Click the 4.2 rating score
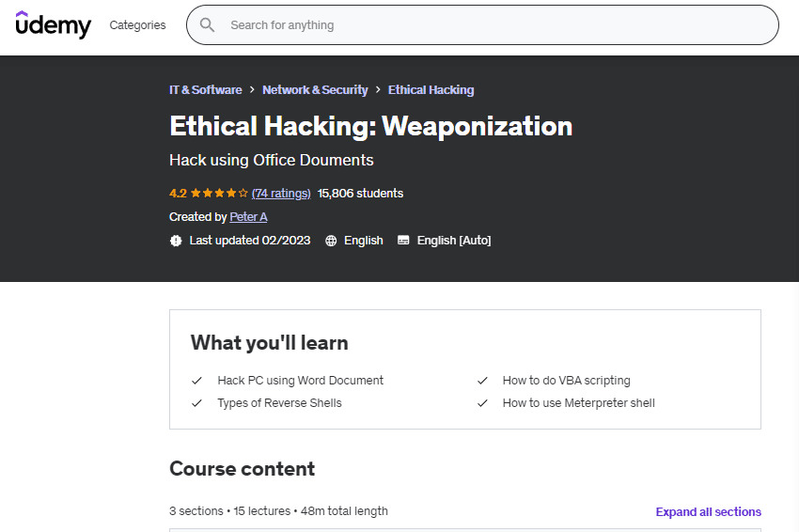Image resolution: width=799 pixels, height=532 pixels. (178, 194)
